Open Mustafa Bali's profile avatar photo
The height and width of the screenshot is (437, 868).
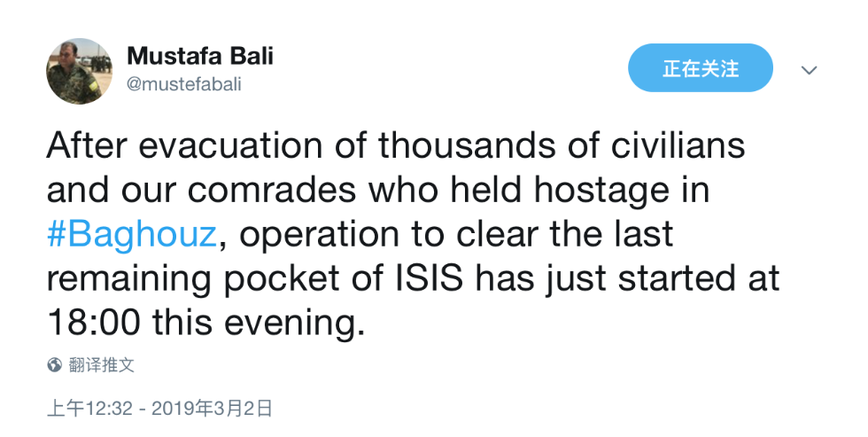click(x=79, y=71)
